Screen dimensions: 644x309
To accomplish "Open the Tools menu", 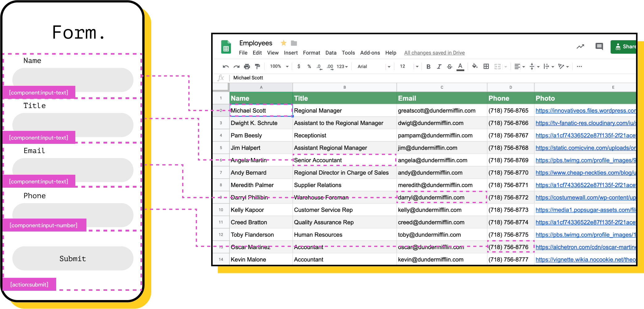I will 348,53.
